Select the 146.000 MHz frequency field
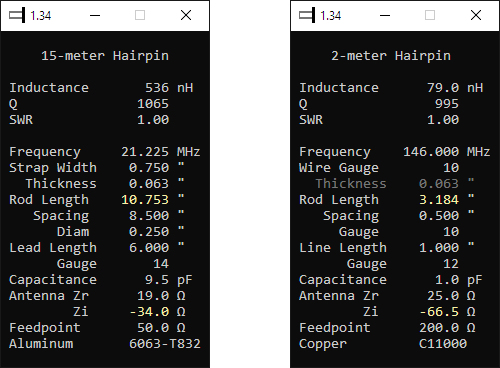Image resolution: width=500 pixels, height=368 pixels. (447, 152)
